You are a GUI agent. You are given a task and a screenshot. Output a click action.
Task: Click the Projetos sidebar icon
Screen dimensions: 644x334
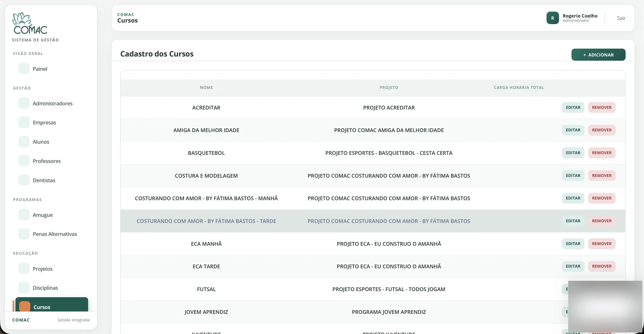click(x=24, y=268)
